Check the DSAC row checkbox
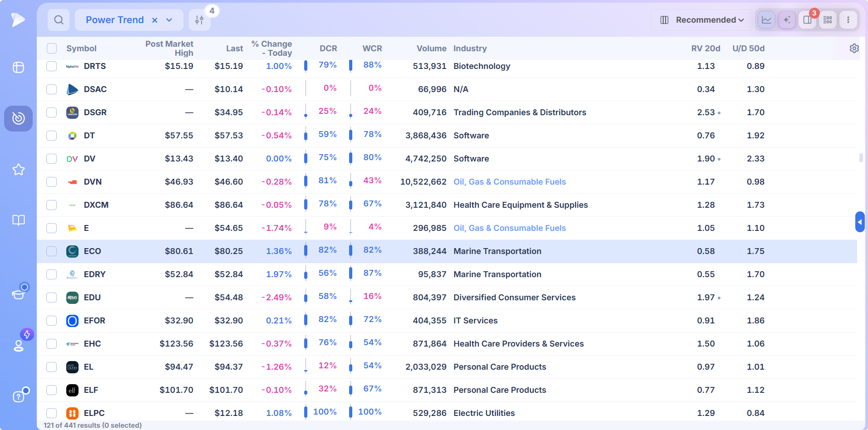The width and height of the screenshot is (868, 430). tap(52, 89)
